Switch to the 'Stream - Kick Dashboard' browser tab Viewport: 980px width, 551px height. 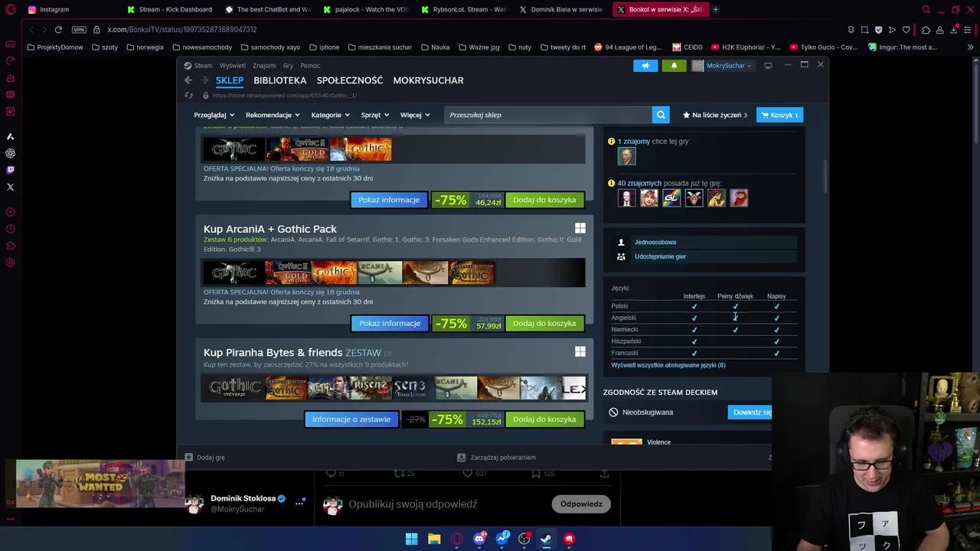[168, 9]
